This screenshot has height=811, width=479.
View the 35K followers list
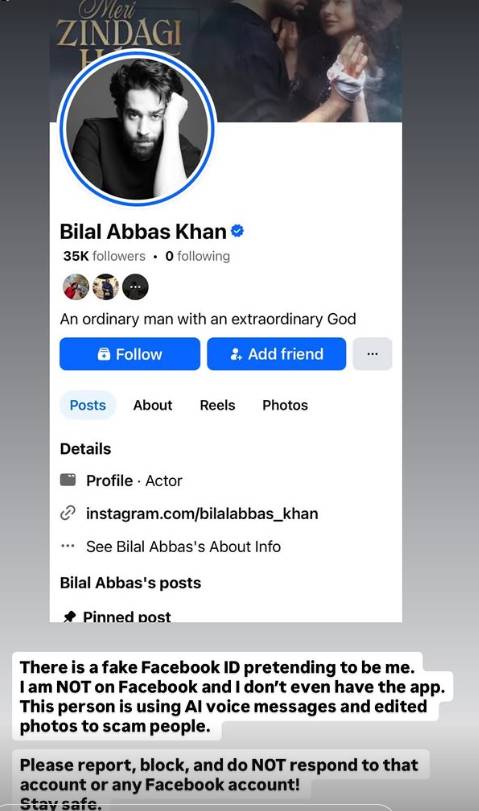pyautogui.click(x=104, y=256)
